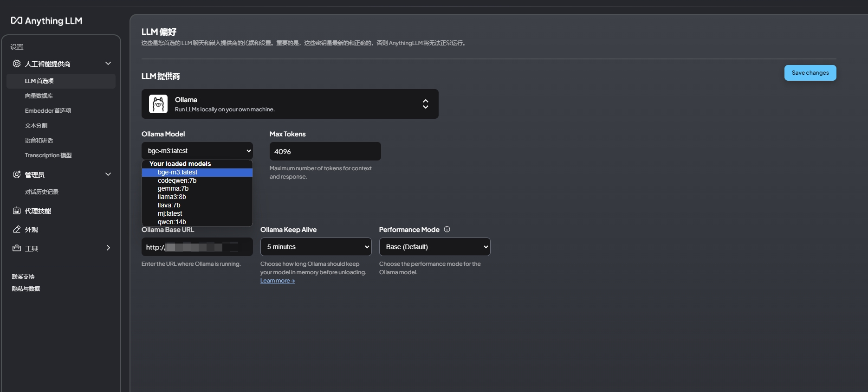This screenshot has width=868, height=392.
Task: Click the Ollama llama provider icon
Action: 158,104
